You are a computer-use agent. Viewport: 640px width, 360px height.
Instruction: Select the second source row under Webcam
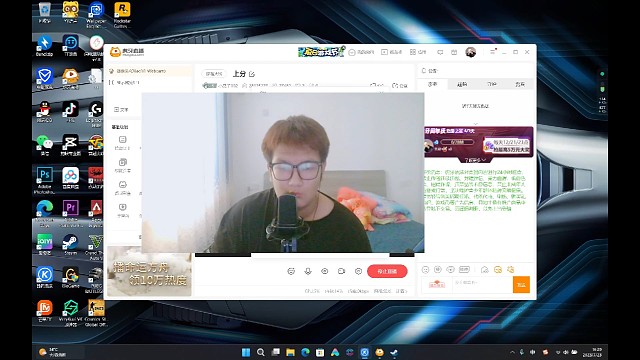[x=149, y=82]
